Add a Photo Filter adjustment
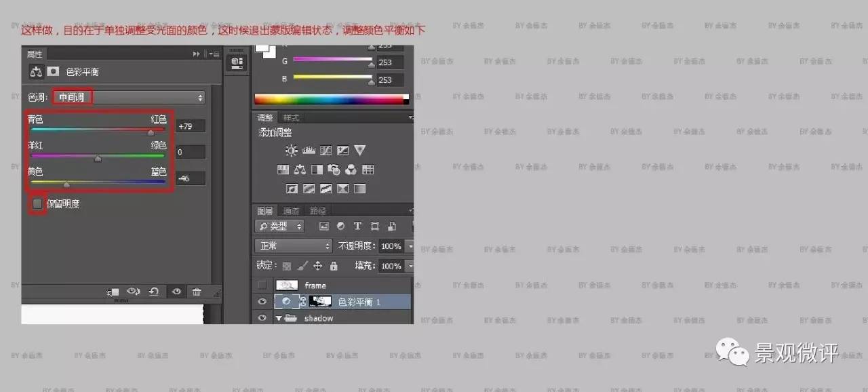The height and width of the screenshot is (392, 868). click(334, 170)
